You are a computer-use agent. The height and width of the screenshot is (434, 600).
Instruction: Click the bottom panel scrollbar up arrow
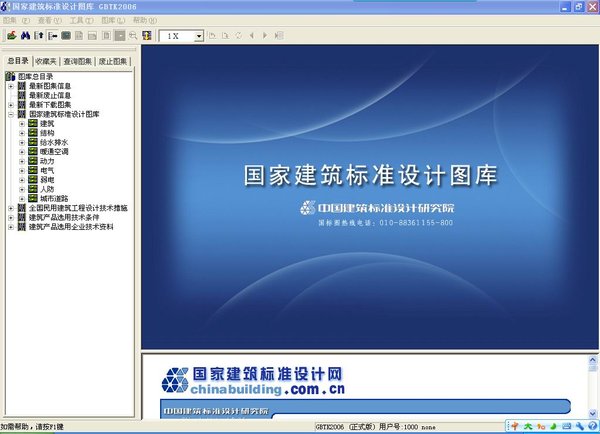592,360
